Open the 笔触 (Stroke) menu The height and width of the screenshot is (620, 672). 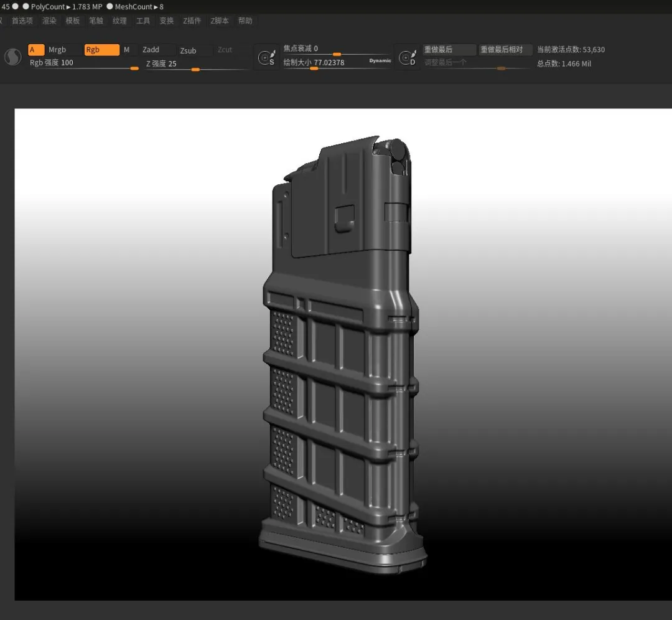(96, 21)
